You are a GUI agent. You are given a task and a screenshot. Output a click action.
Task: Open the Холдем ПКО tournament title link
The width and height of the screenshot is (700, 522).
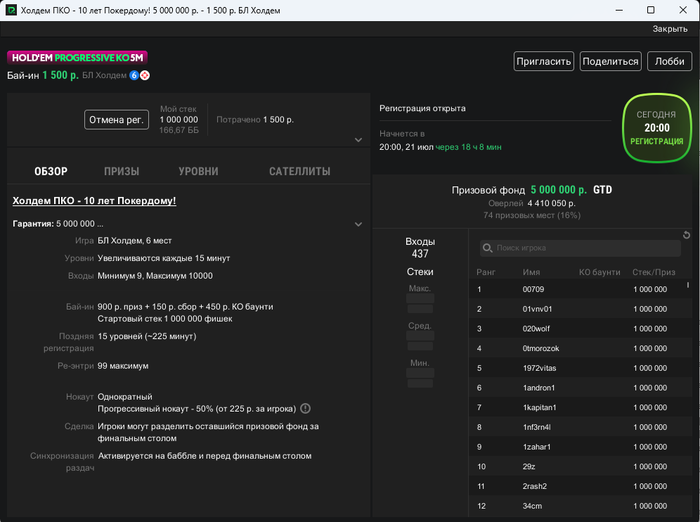click(x=94, y=201)
